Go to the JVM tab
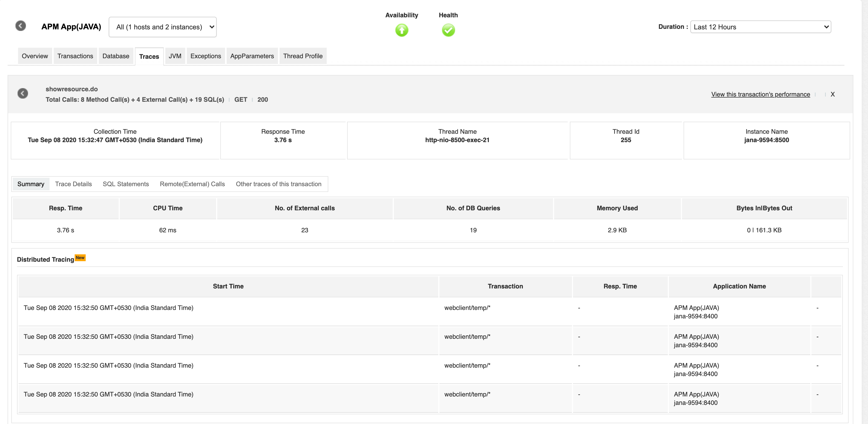Image resolution: width=868 pixels, height=424 pixels. pos(175,56)
